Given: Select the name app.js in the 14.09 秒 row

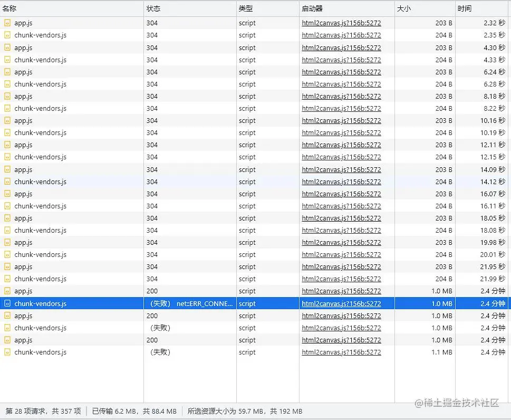Looking at the screenshot, I should (23, 169).
